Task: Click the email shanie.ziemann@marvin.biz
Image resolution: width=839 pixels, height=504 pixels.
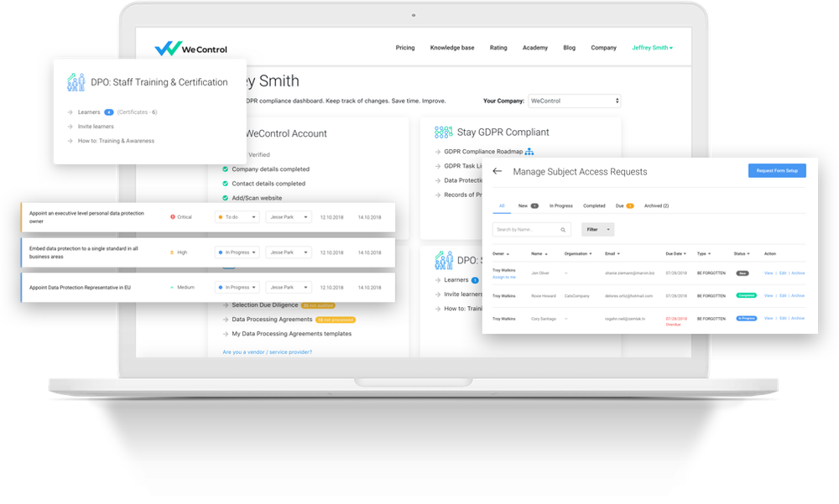Action: [x=630, y=273]
